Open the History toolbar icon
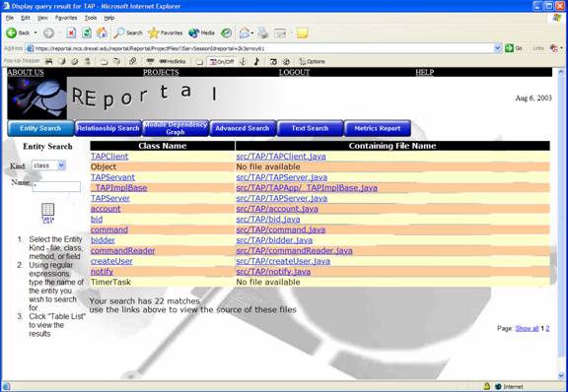 coord(227,33)
